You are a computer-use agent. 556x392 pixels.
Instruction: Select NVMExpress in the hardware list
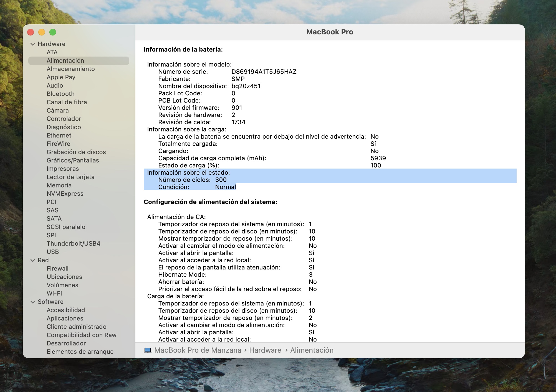[65, 194]
